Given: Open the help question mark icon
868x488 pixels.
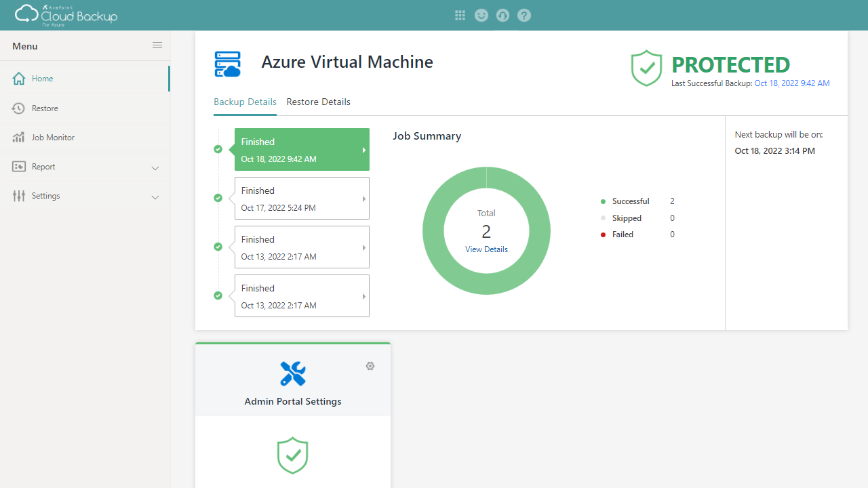Looking at the screenshot, I should 524,15.
